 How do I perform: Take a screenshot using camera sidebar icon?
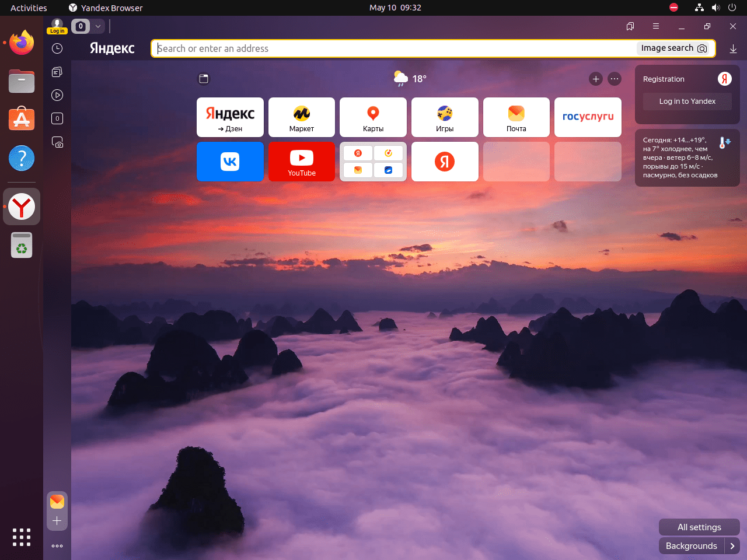pyautogui.click(x=57, y=142)
